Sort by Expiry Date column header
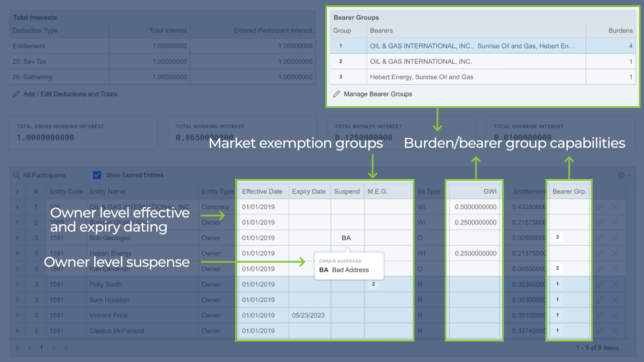 click(x=310, y=191)
